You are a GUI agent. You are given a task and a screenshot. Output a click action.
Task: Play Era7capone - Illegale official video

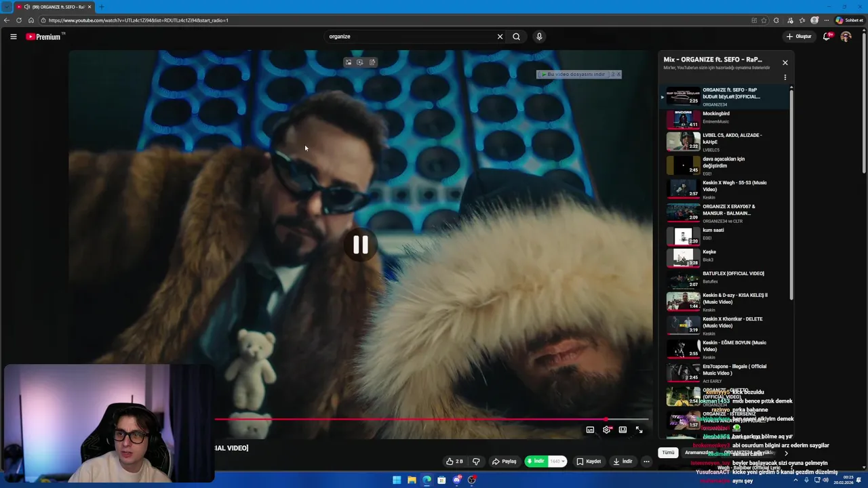click(x=726, y=373)
